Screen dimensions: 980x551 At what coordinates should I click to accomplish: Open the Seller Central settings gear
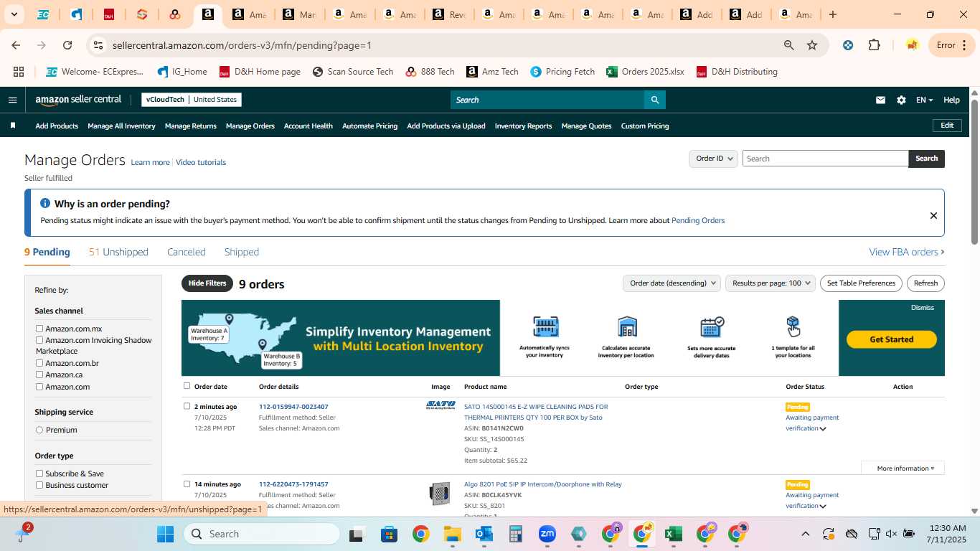[x=901, y=100]
